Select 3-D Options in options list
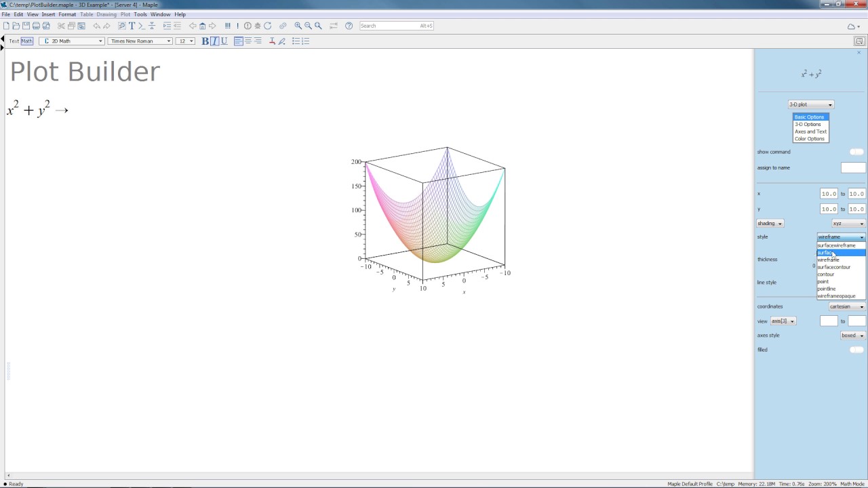 [810, 125]
